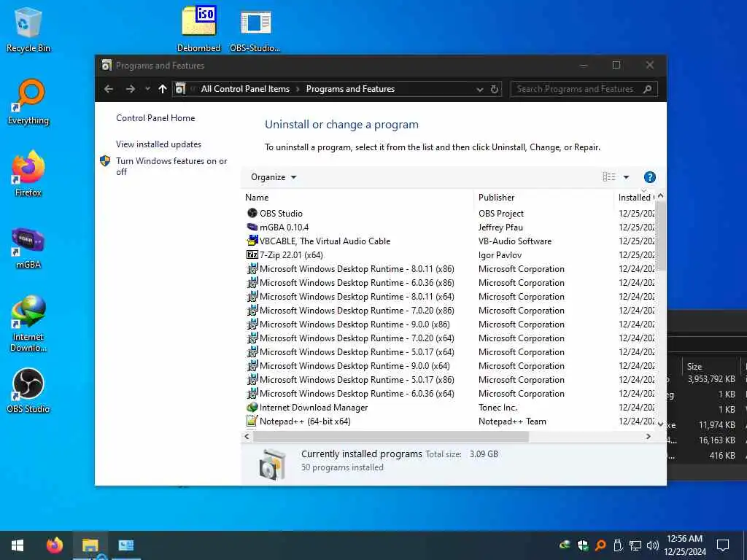Screen dimensions: 747x560
Task: Open the Debombed ISO file icon
Action: [198, 28]
